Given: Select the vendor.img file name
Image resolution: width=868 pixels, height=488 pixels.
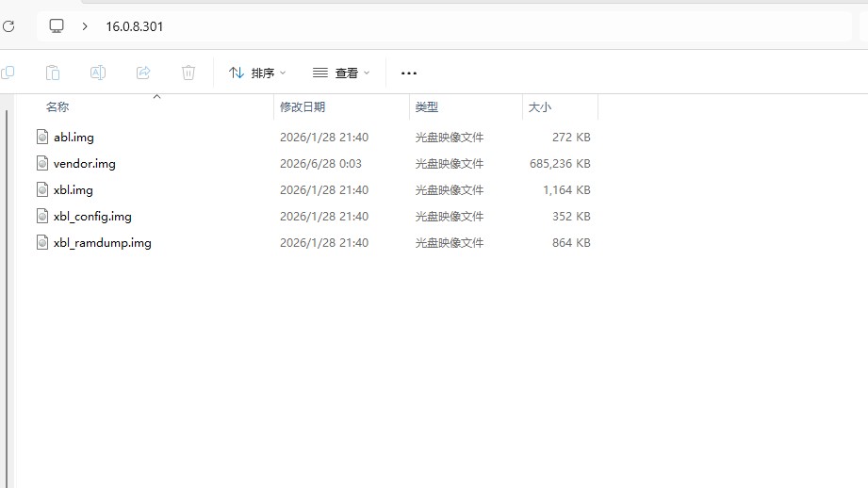Looking at the screenshot, I should point(85,164).
